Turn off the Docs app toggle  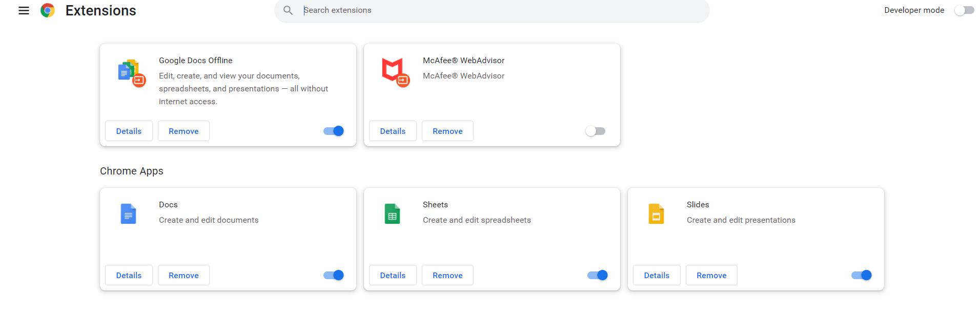point(334,276)
